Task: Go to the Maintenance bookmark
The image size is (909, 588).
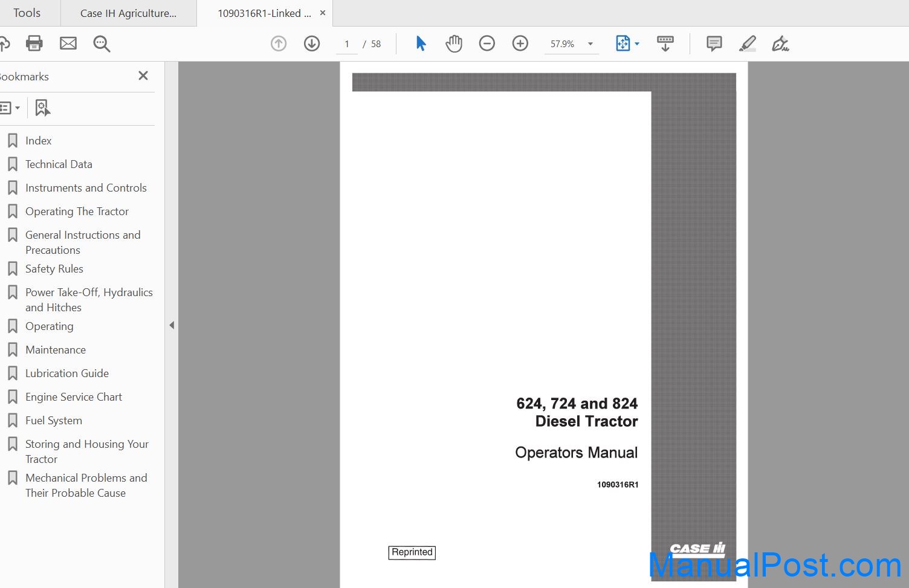Action: pyautogui.click(x=56, y=350)
